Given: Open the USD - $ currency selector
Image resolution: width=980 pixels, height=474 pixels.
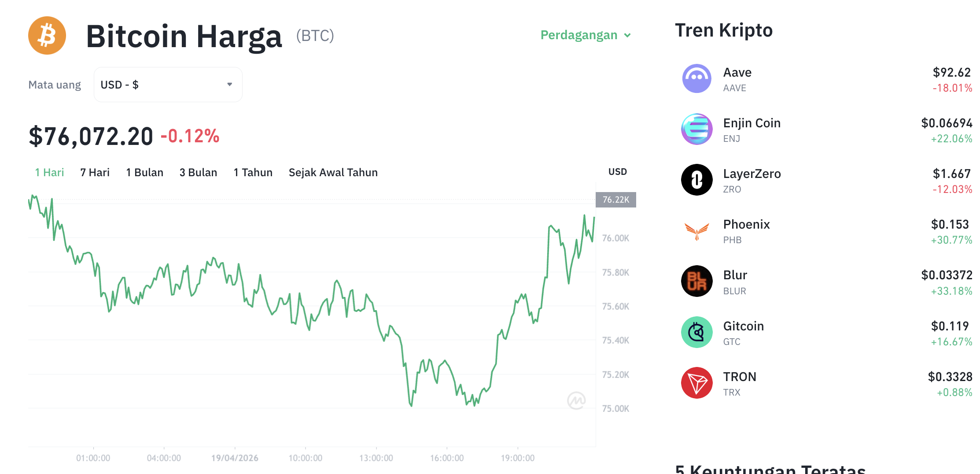Looking at the screenshot, I should [x=167, y=84].
